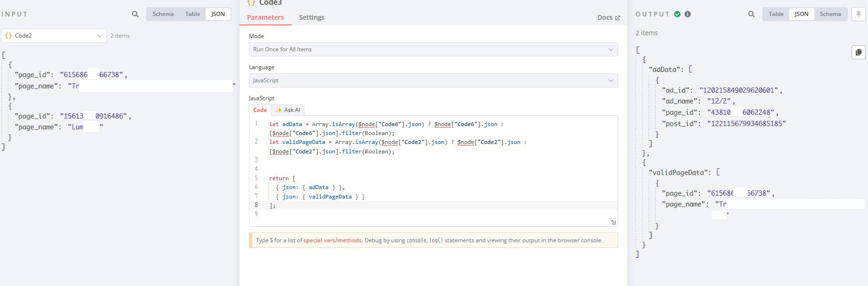Viewport: 868px width, 286px height.
Task: Click the Code2 node braces icon
Action: point(8,36)
